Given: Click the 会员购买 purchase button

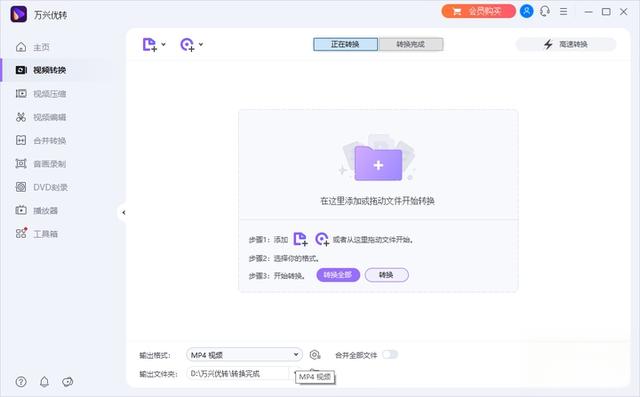Looking at the screenshot, I should click(478, 11).
